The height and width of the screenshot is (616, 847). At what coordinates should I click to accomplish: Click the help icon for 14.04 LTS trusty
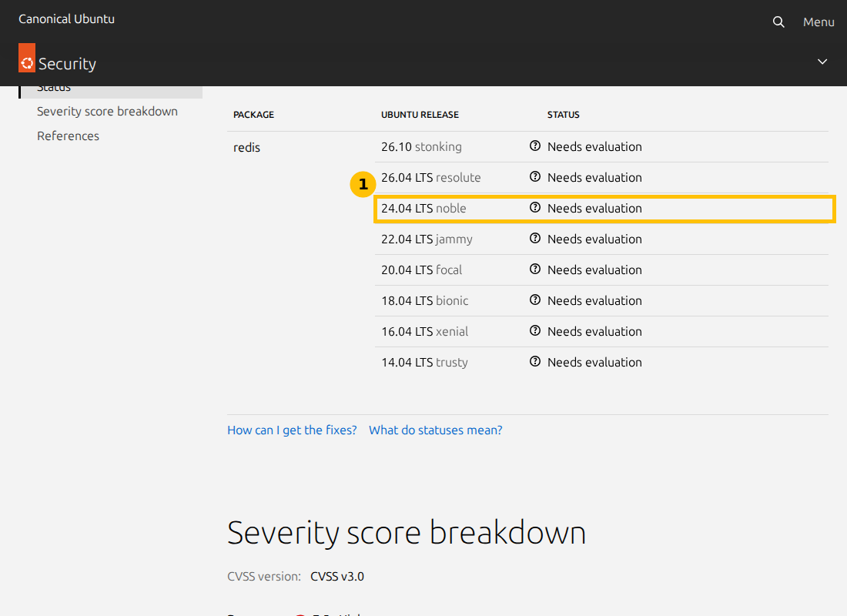[x=535, y=361]
